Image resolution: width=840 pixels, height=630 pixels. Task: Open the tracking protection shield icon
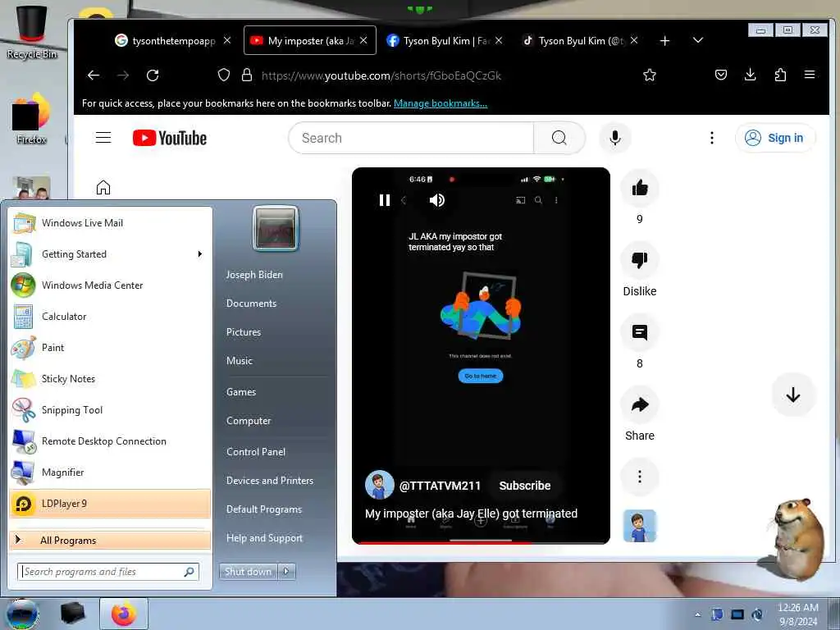224,75
